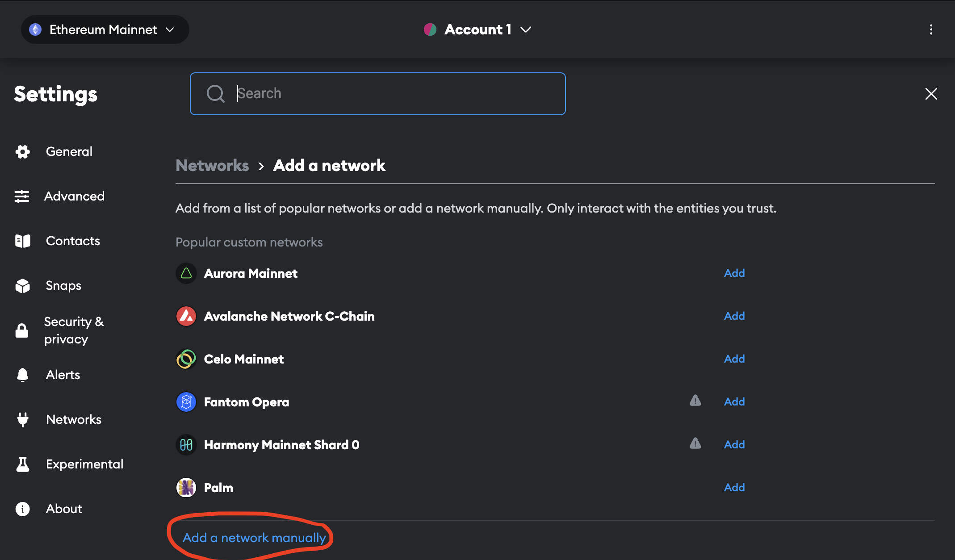The image size is (955, 560).
Task: Click Harmony Mainnet Shard 0 text
Action: pos(282,445)
